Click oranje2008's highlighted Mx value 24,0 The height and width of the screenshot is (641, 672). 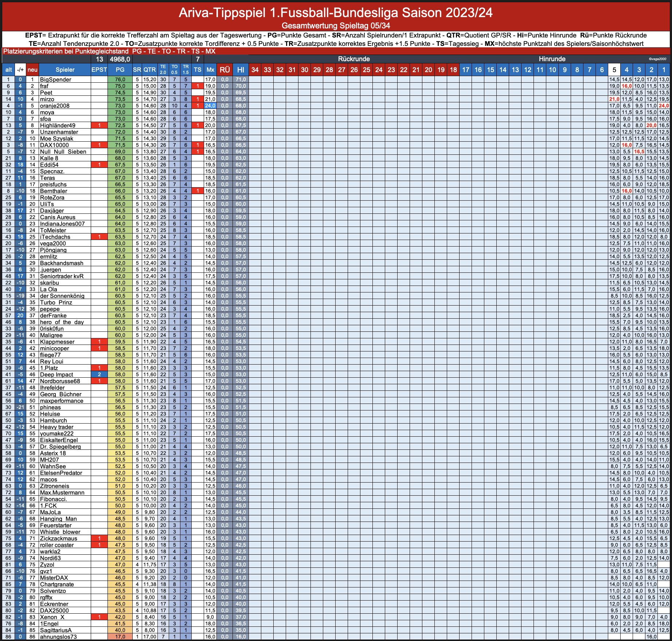[210, 106]
